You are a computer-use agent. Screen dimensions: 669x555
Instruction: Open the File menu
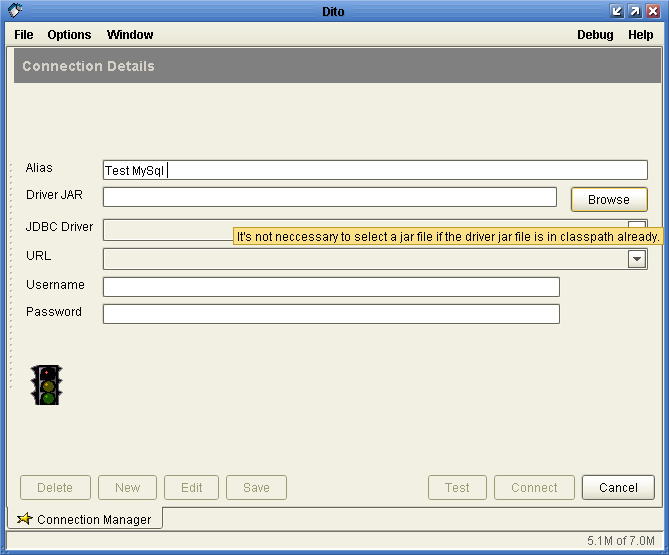(x=24, y=35)
